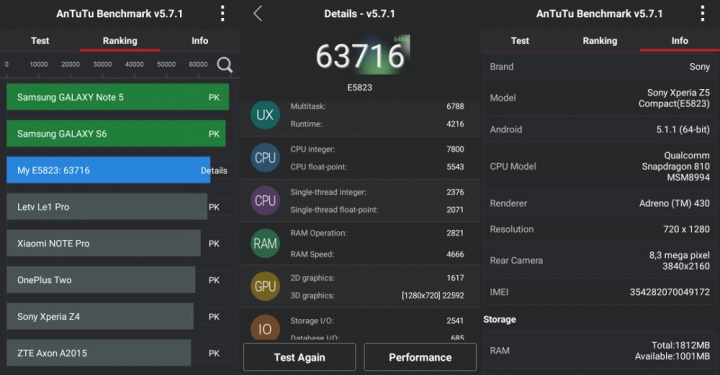Switch to Test tab in right panel
Viewport: 720px width, 375px height.
coord(520,41)
